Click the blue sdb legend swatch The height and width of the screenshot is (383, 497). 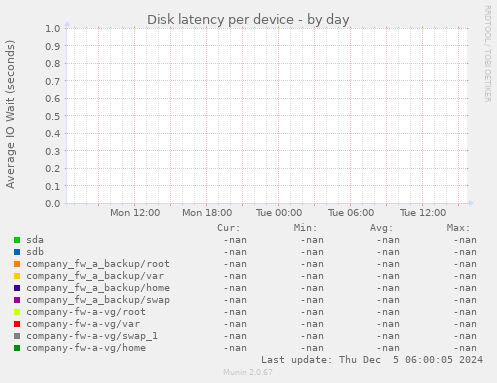pyautogui.click(x=17, y=252)
